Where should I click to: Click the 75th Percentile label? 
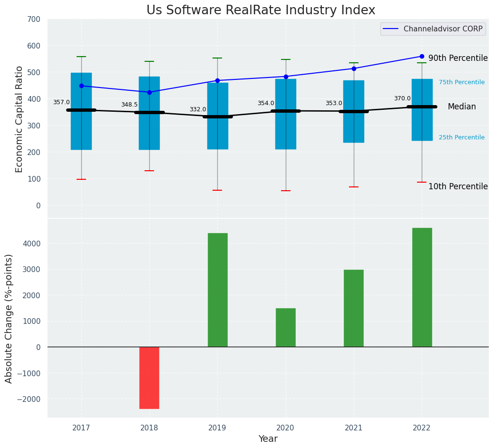click(461, 82)
